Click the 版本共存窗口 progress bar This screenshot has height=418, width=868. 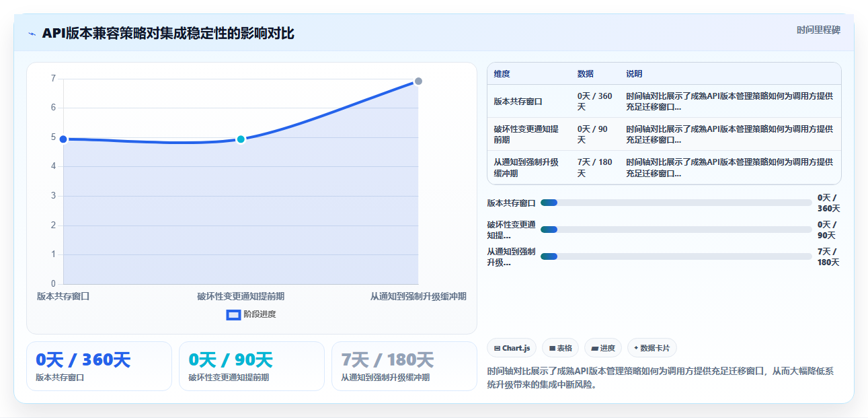pos(676,203)
